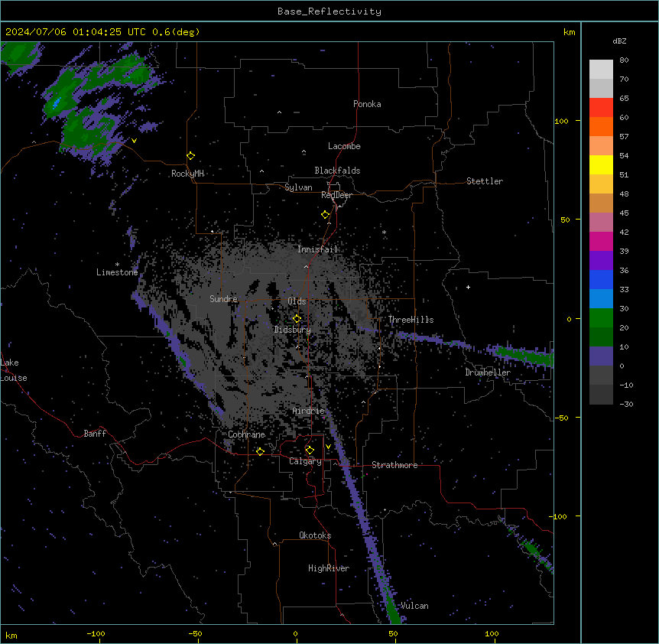Click the -100 tick on right axis
This screenshot has width=659, height=644.
pyautogui.click(x=559, y=516)
